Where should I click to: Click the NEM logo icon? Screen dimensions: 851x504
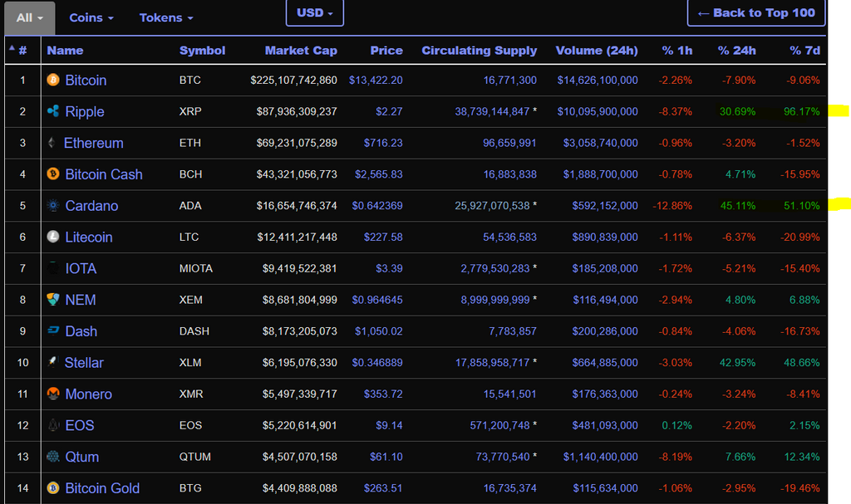pyautogui.click(x=52, y=299)
